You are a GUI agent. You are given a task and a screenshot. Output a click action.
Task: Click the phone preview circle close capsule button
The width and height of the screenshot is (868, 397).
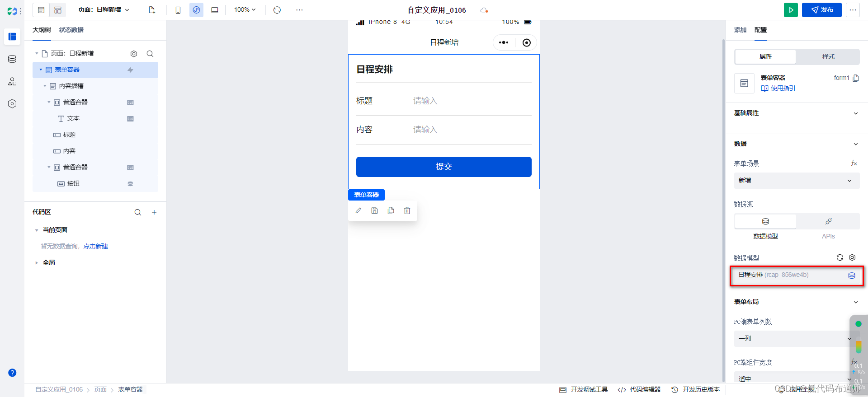click(527, 42)
